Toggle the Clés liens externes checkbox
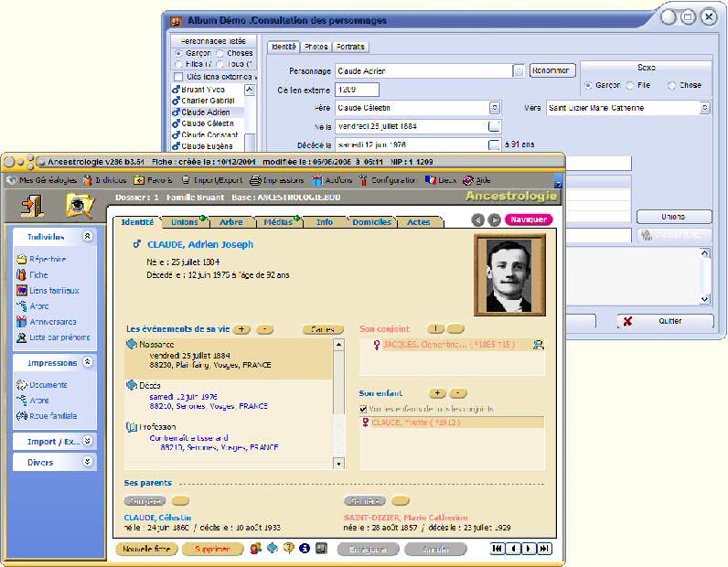 click(x=178, y=77)
